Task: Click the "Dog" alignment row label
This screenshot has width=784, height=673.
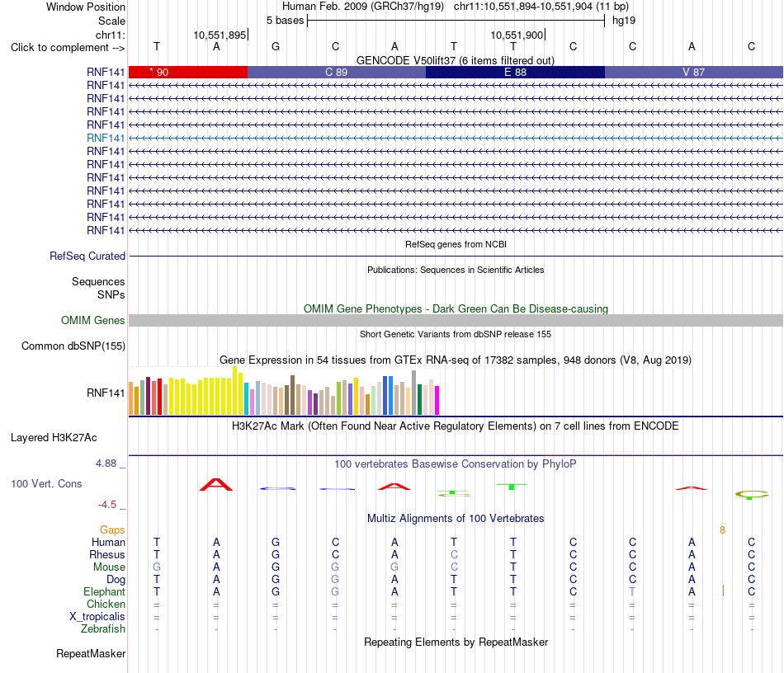Action: click(x=116, y=580)
